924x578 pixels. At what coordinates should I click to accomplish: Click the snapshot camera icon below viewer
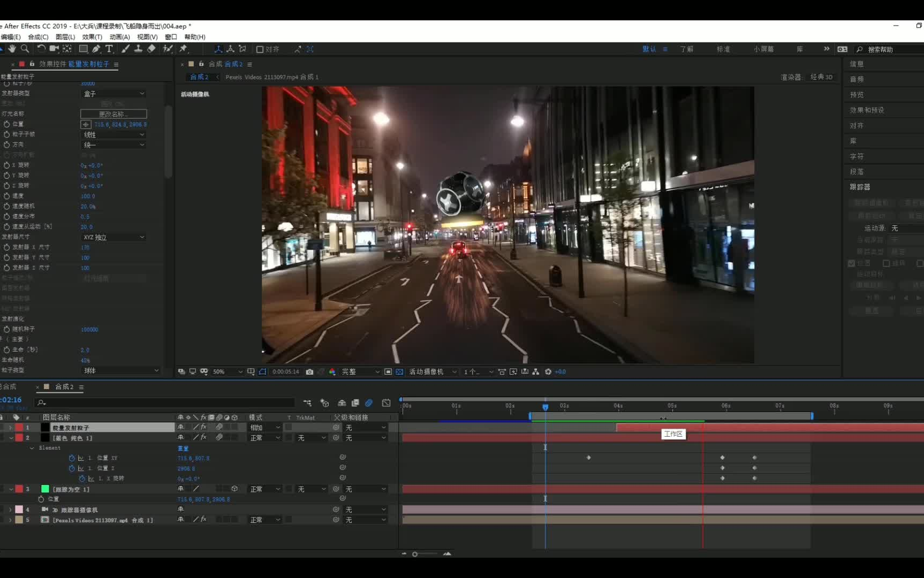[x=309, y=372]
